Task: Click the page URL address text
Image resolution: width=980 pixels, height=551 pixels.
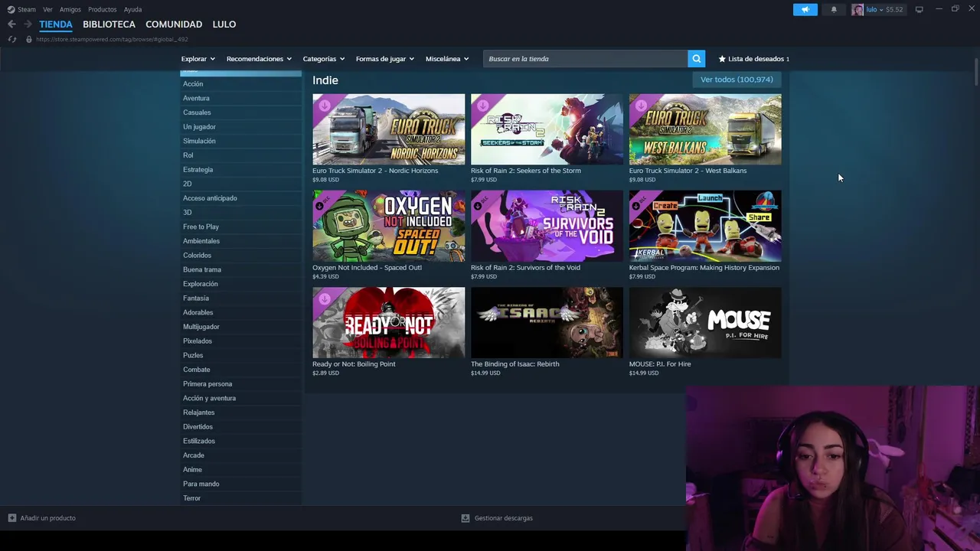Action: tap(112, 39)
